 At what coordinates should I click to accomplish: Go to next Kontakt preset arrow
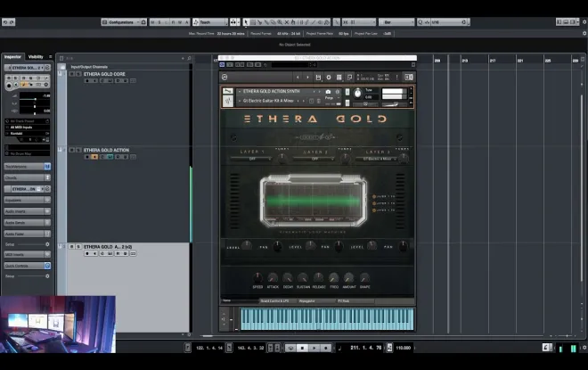pyautogui.click(x=308, y=78)
